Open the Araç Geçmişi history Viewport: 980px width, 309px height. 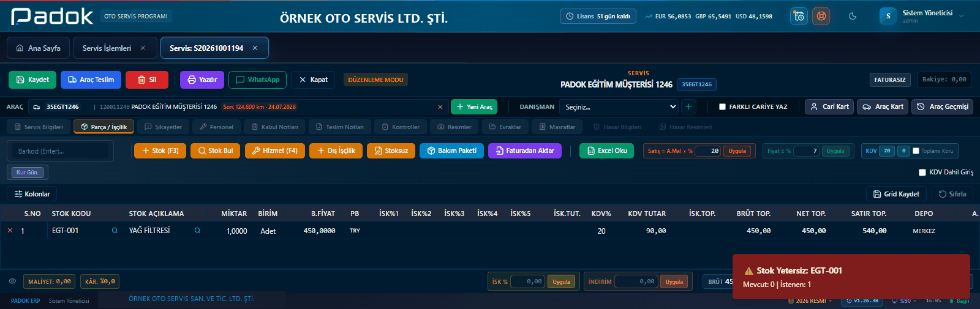click(x=942, y=106)
